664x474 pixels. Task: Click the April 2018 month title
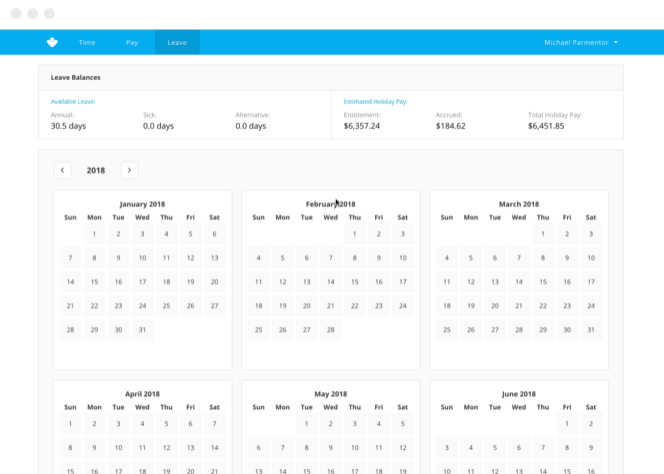(142, 394)
